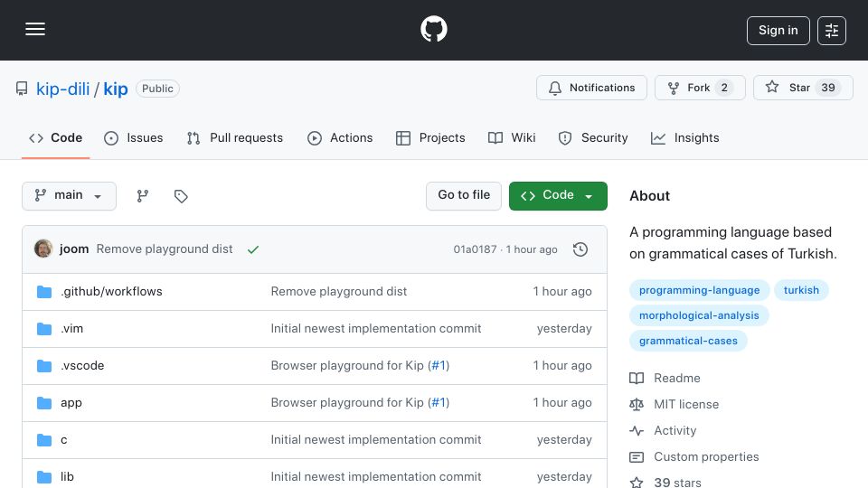
Task: Click the Readme book icon
Action: 637,379
